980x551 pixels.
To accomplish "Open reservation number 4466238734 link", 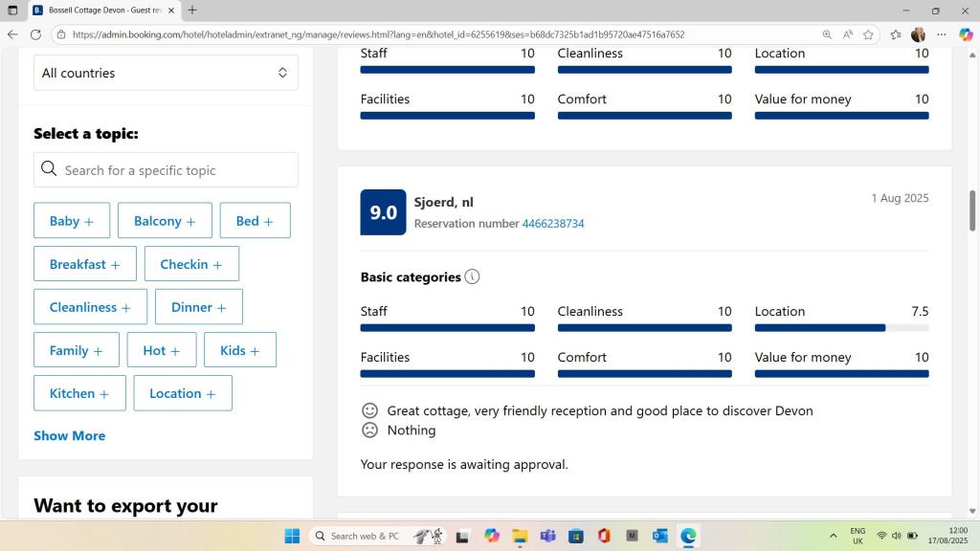I will (552, 224).
